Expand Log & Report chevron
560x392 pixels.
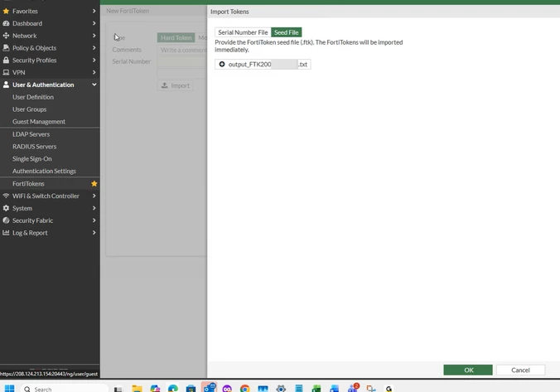pyautogui.click(x=94, y=233)
